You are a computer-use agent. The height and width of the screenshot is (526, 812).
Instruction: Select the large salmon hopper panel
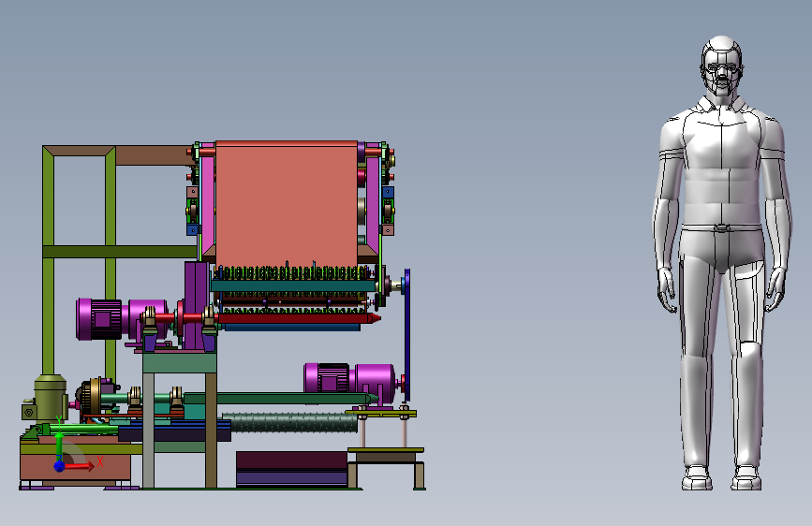tap(287, 204)
